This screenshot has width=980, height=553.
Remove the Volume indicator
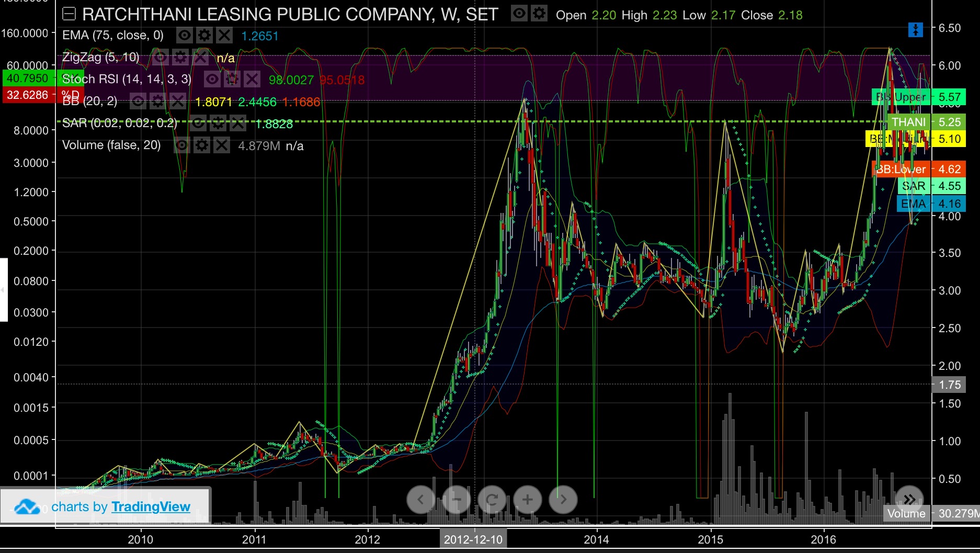point(222,145)
